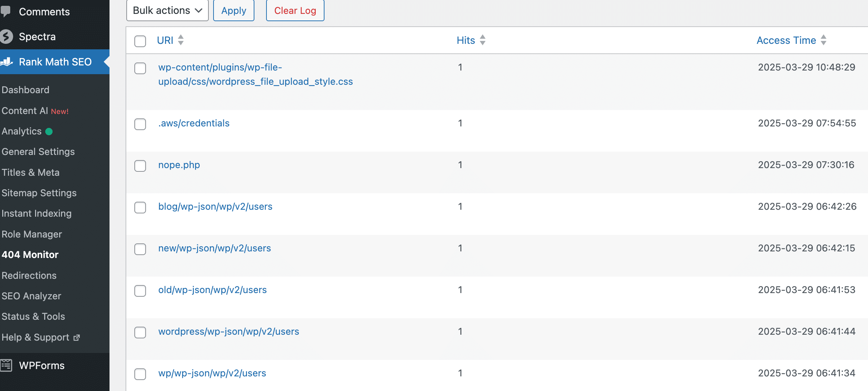Image resolution: width=868 pixels, height=391 pixels.
Task: Select the nope.php row checkbox
Action: (140, 166)
